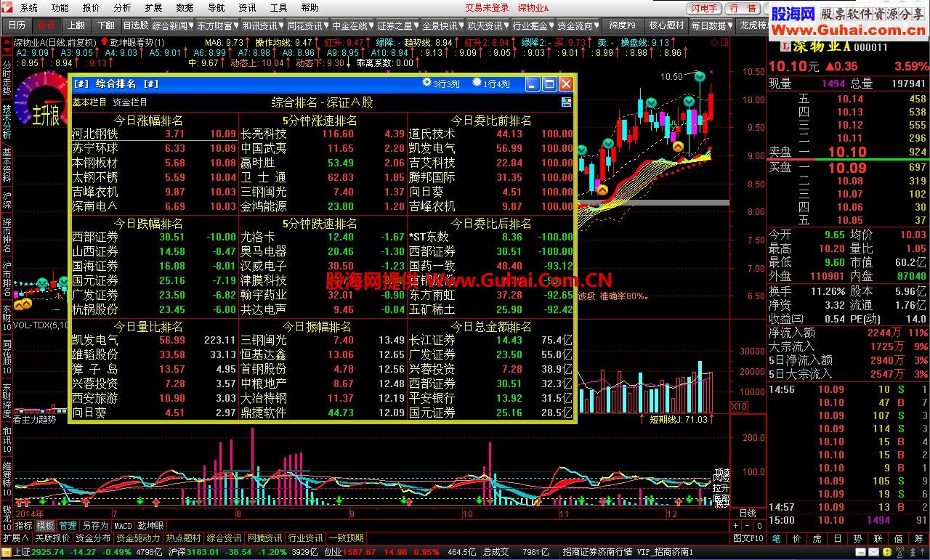Click the 深度F9 toolbar button

[622, 25]
